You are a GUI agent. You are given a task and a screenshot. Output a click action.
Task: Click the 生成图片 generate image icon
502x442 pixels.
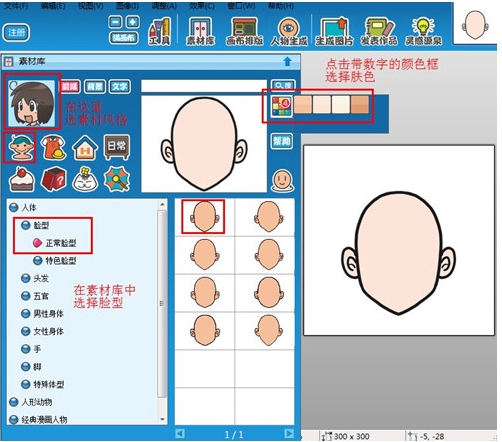click(334, 32)
